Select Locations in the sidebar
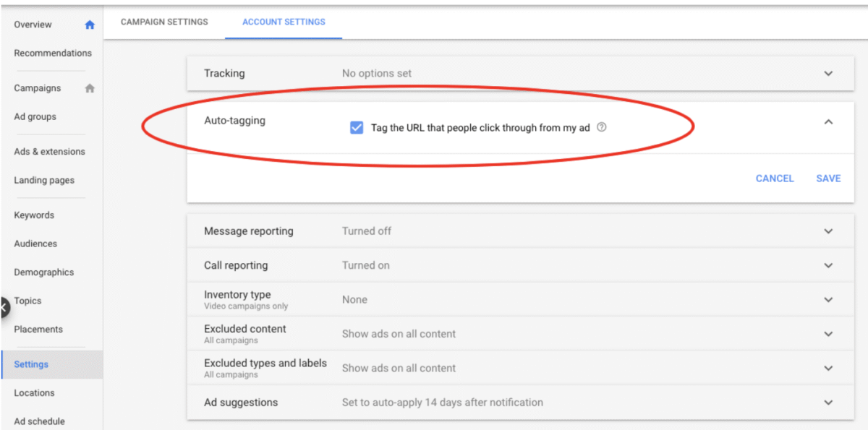Screen dimensions: 868x430 [x=34, y=392]
